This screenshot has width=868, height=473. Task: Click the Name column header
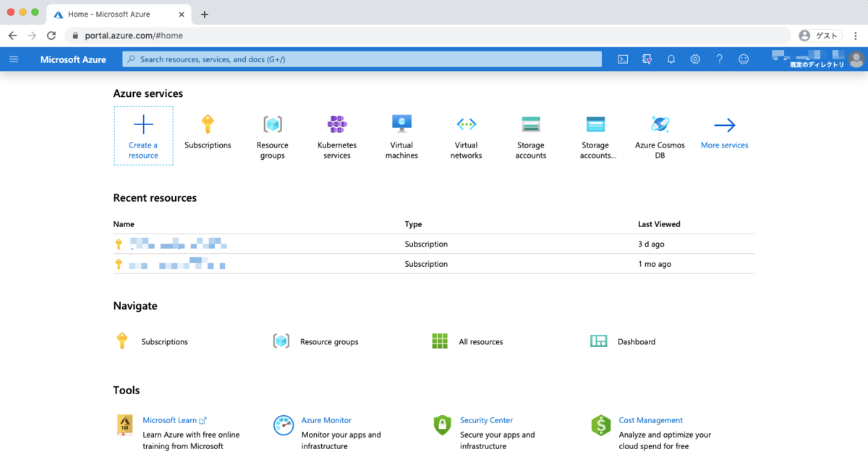pos(124,224)
